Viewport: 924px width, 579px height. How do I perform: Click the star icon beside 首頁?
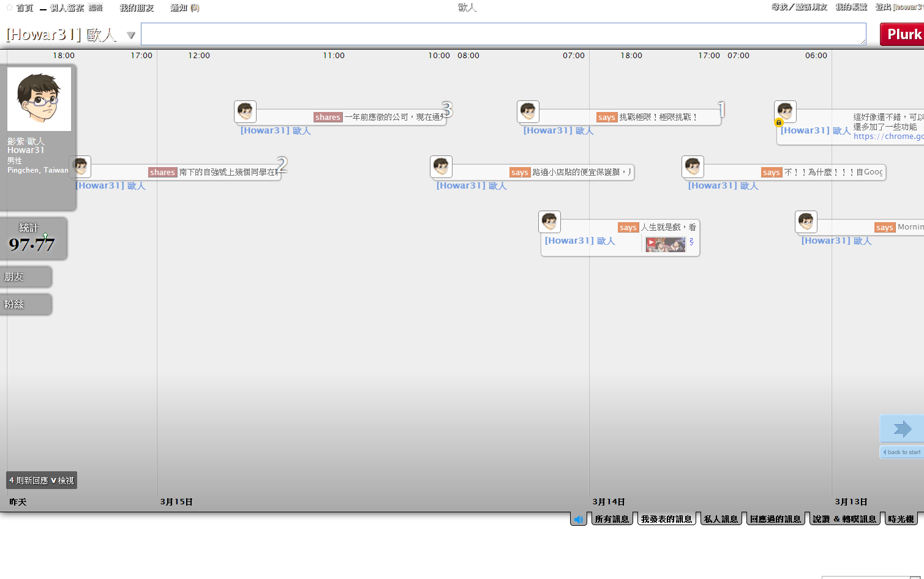pyautogui.click(x=9, y=7)
